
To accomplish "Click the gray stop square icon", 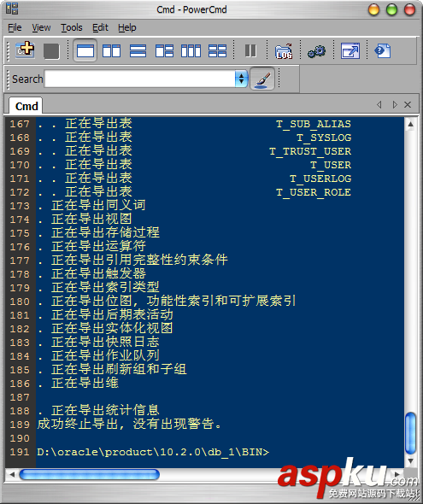I will point(51,51).
